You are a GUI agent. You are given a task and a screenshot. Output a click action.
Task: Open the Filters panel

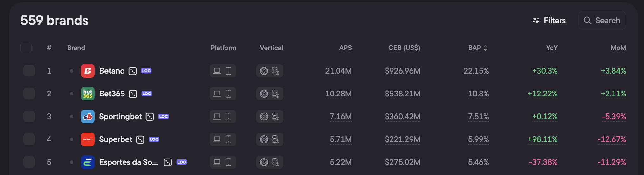point(549,20)
